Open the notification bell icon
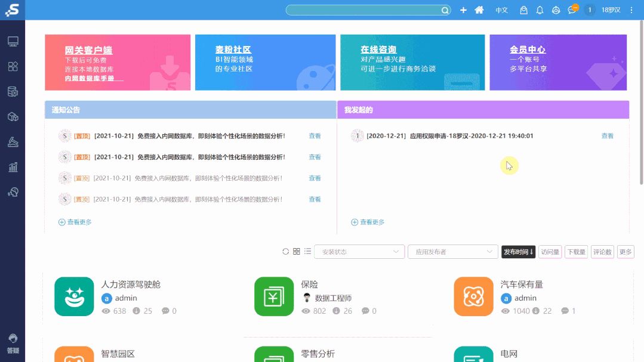The image size is (644, 362). [540, 10]
